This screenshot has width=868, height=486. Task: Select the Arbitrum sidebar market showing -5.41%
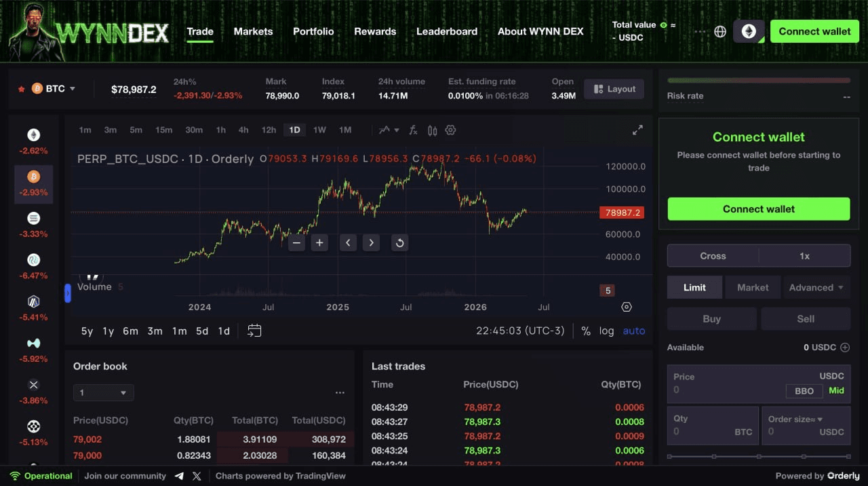[x=33, y=309]
